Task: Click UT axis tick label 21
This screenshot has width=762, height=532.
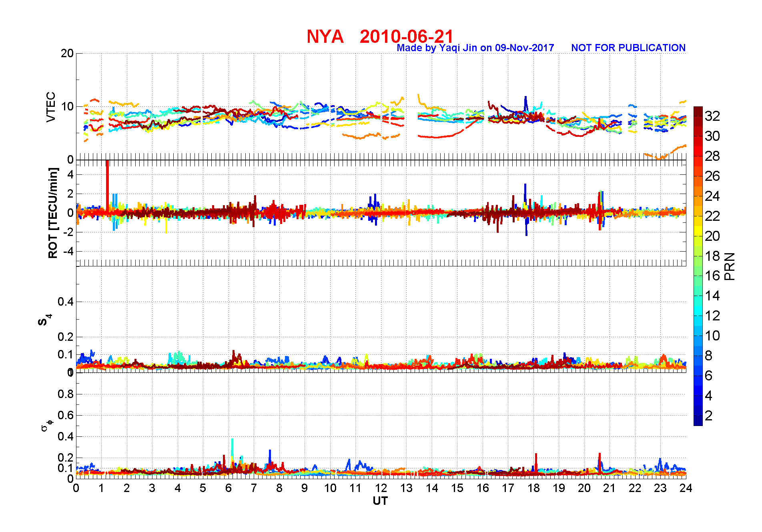Action: coord(610,488)
